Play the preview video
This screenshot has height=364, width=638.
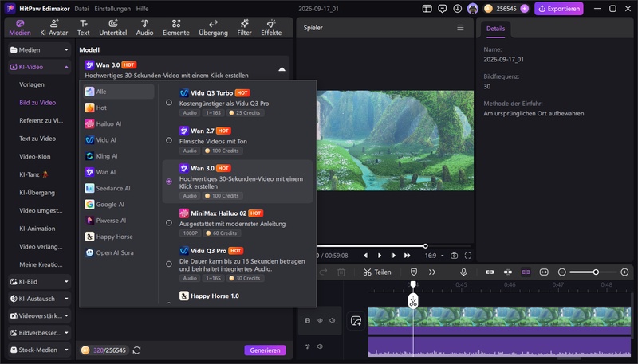coord(380,256)
